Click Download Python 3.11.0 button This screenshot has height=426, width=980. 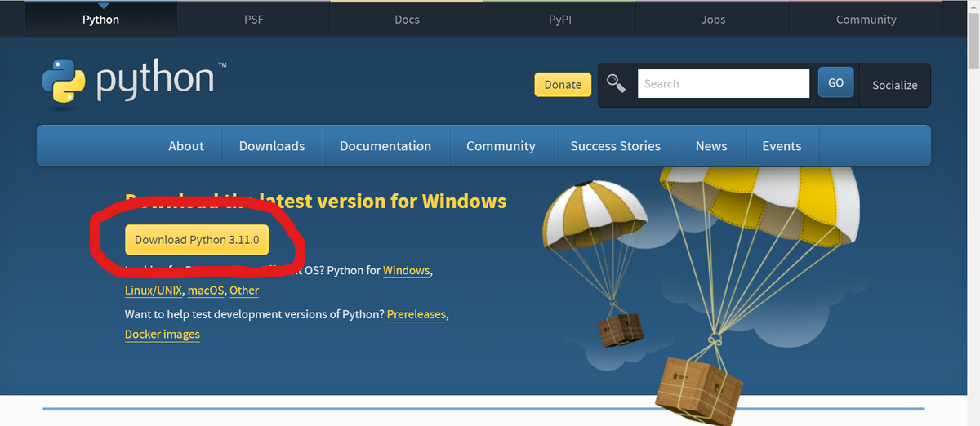point(197,240)
